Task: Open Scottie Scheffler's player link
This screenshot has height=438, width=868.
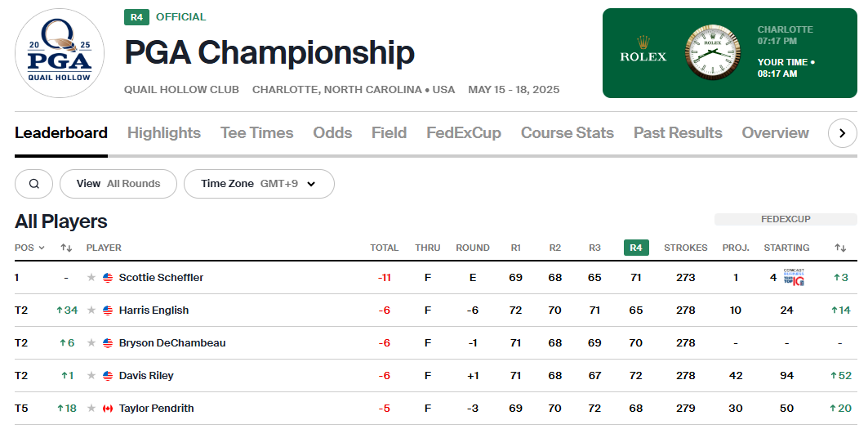Action: click(161, 277)
